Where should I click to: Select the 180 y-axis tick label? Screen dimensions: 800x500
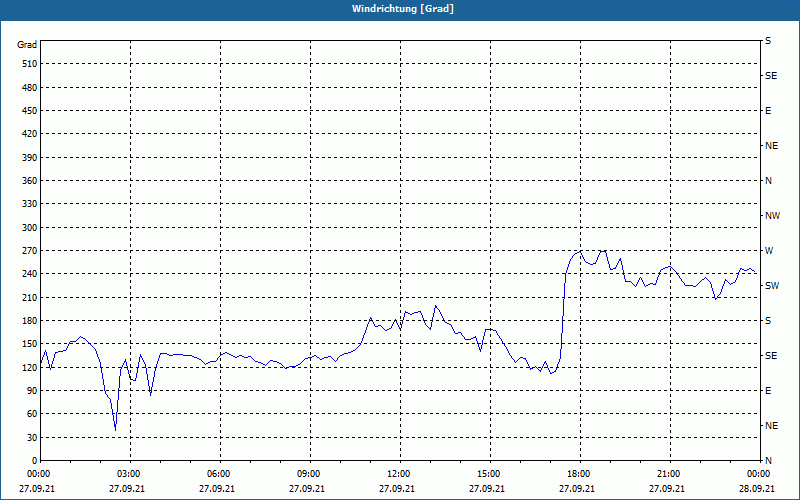pos(28,321)
